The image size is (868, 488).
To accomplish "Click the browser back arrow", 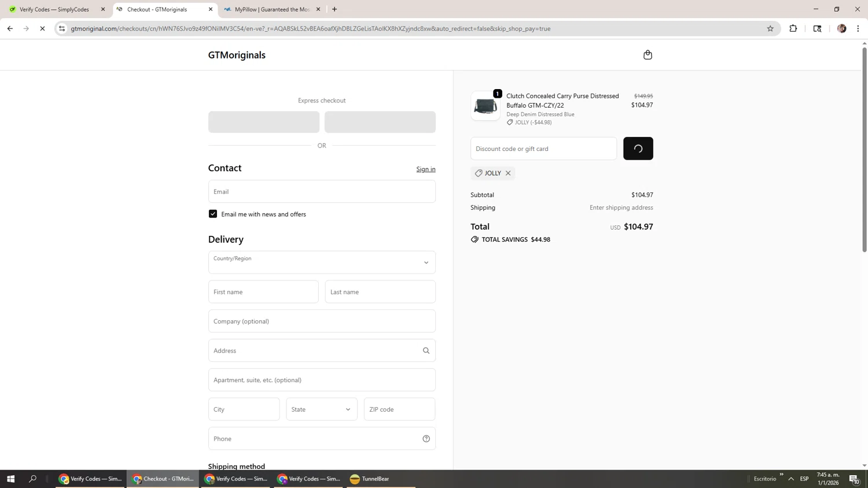I will (x=10, y=28).
